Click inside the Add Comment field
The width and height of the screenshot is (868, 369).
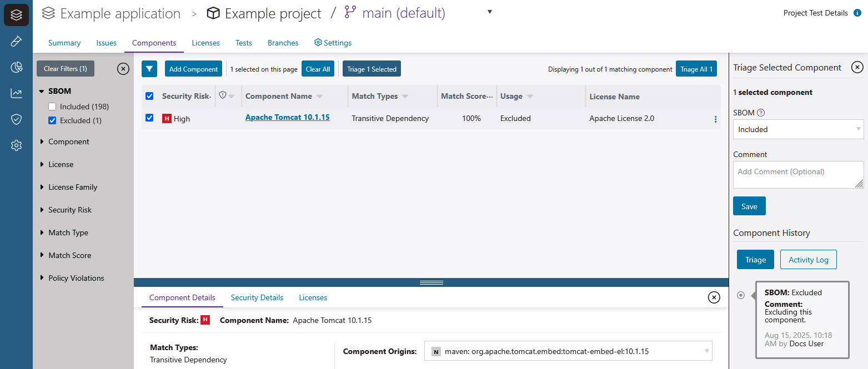(x=798, y=174)
